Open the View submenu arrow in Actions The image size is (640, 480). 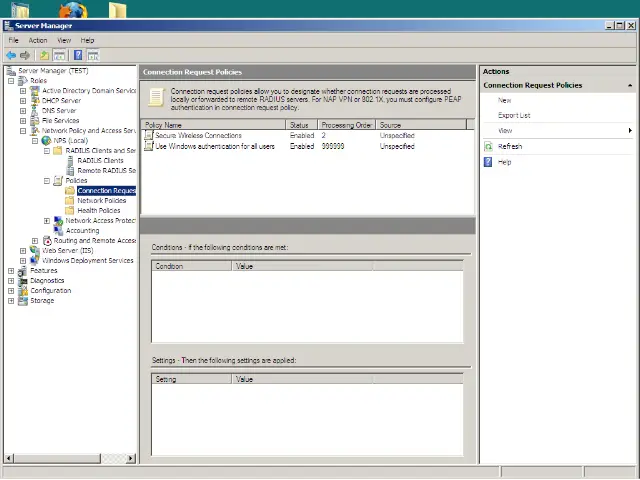(x=630, y=131)
